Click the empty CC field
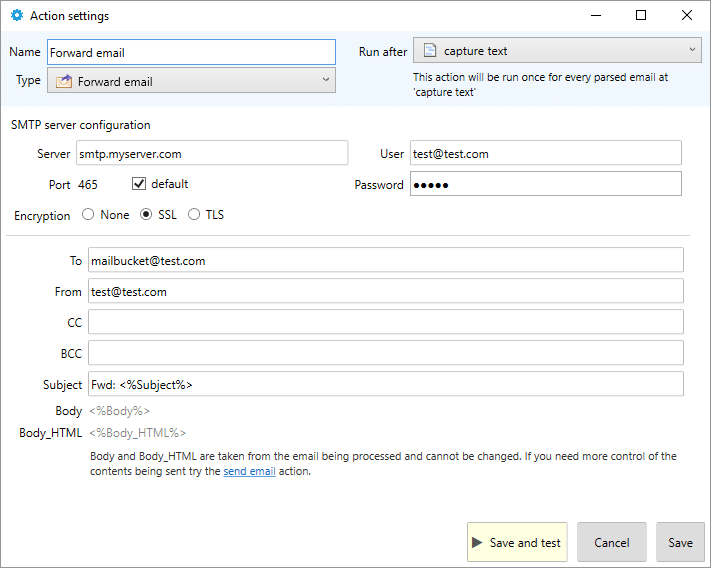This screenshot has height=568, width=711. pos(386,322)
